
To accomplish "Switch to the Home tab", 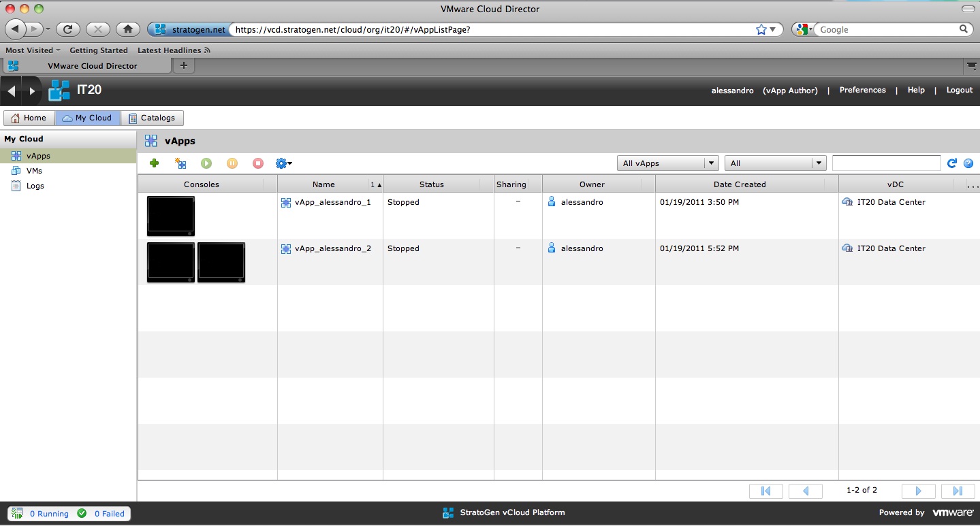I will click(x=29, y=118).
